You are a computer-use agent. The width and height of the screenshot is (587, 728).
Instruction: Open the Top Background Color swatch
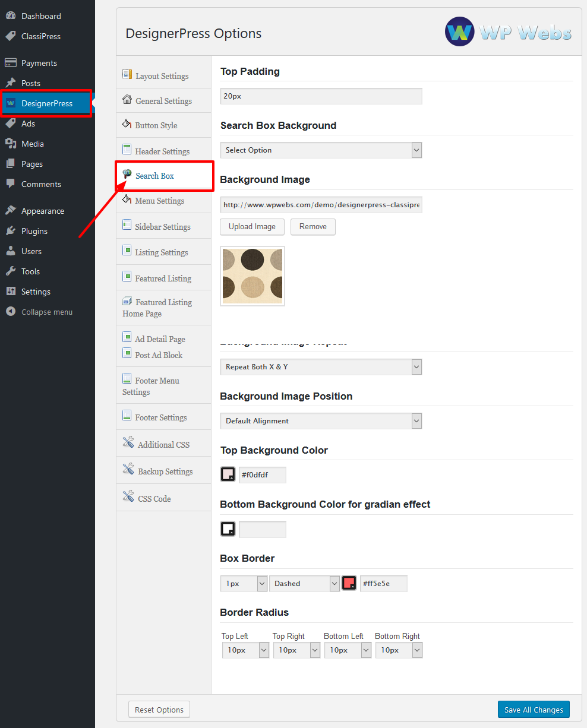tap(228, 474)
